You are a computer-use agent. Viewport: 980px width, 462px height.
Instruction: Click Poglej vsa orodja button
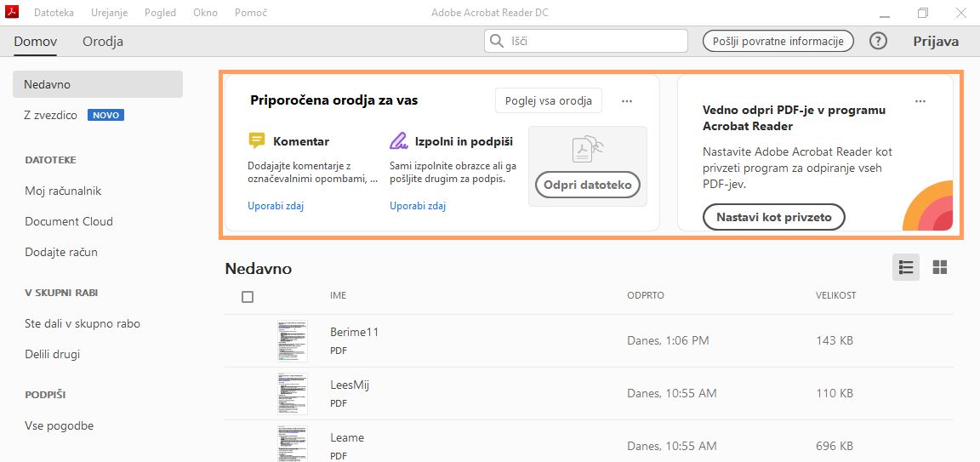tap(549, 100)
